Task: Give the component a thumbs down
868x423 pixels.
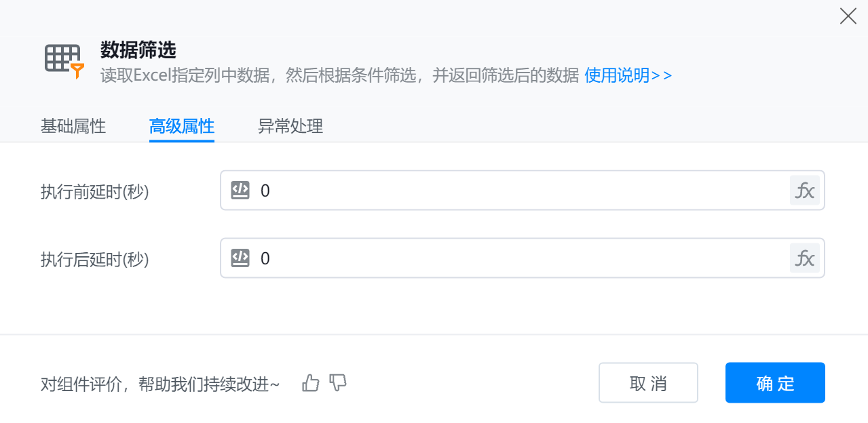Action: (x=337, y=383)
